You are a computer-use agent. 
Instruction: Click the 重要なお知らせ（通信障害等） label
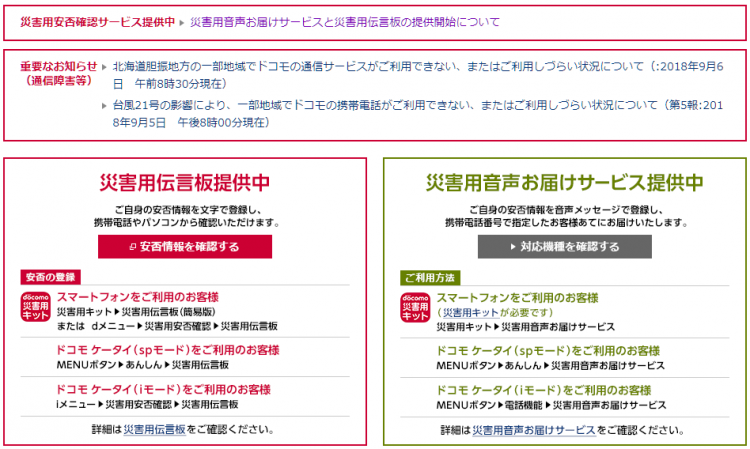point(58,74)
